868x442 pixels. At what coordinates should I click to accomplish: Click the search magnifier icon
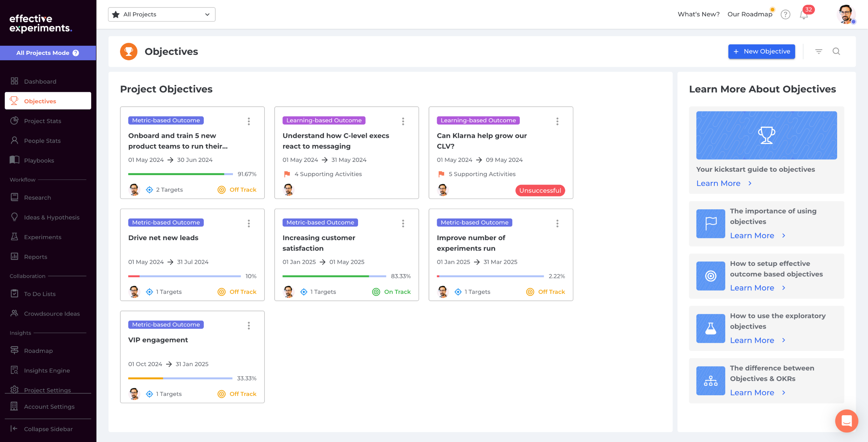click(836, 51)
